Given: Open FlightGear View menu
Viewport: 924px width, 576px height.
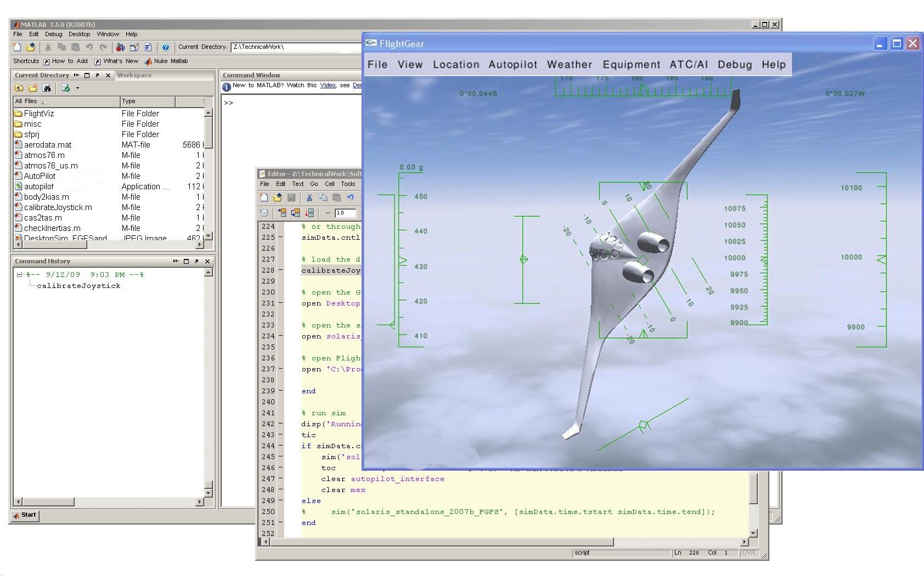Looking at the screenshot, I should (410, 65).
